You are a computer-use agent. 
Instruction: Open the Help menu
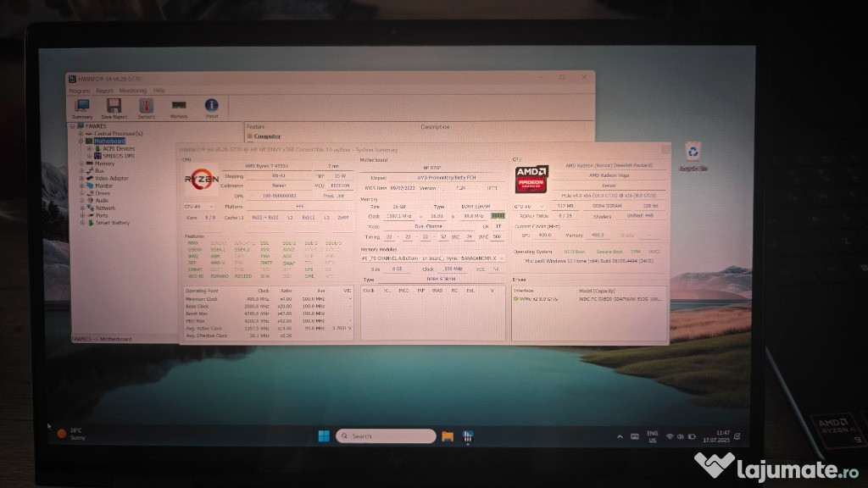point(159,90)
